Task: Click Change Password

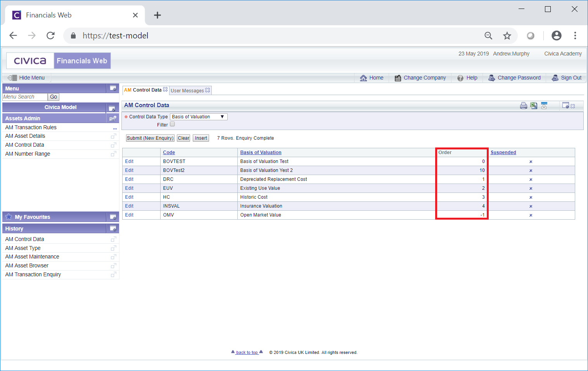Action: (514, 78)
